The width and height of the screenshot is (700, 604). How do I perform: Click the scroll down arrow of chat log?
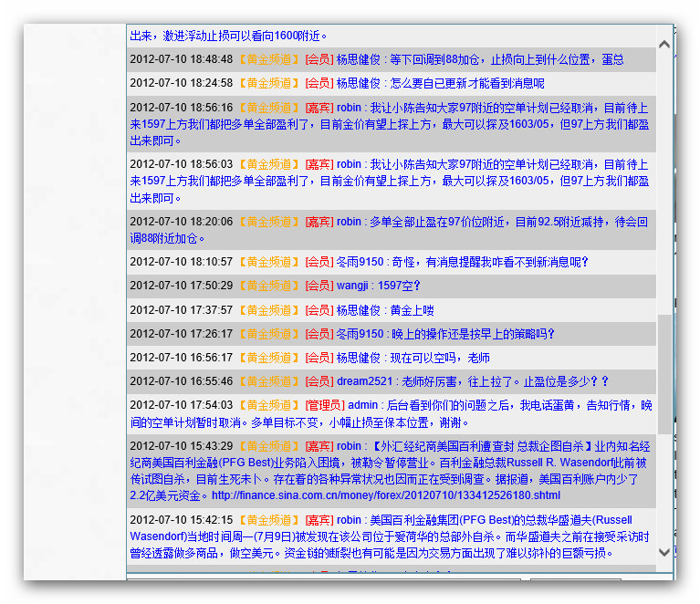click(664, 552)
